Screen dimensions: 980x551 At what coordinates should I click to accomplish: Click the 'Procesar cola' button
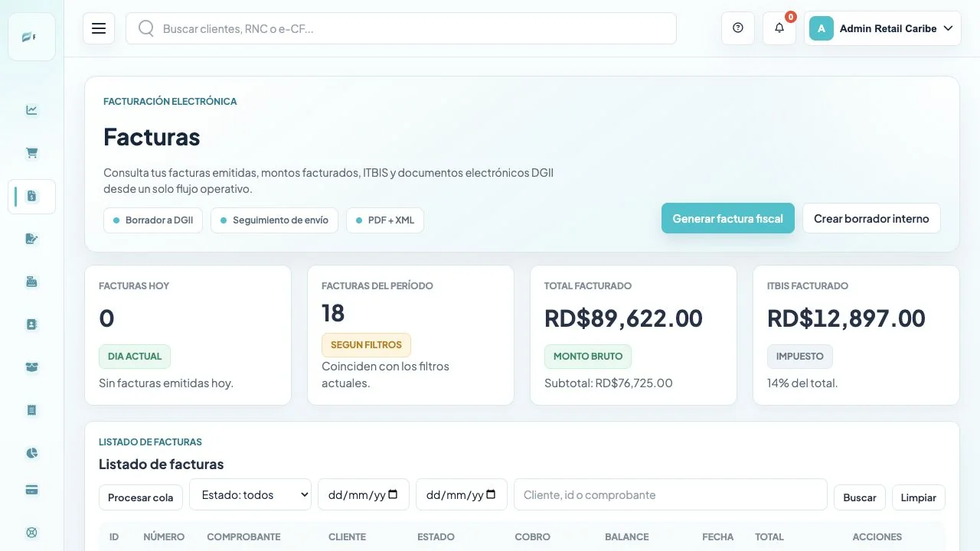click(141, 497)
